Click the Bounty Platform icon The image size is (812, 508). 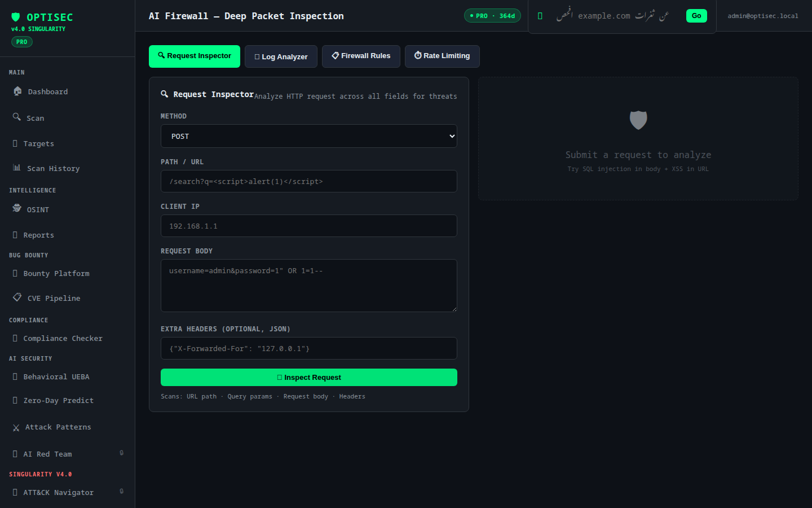[15, 273]
